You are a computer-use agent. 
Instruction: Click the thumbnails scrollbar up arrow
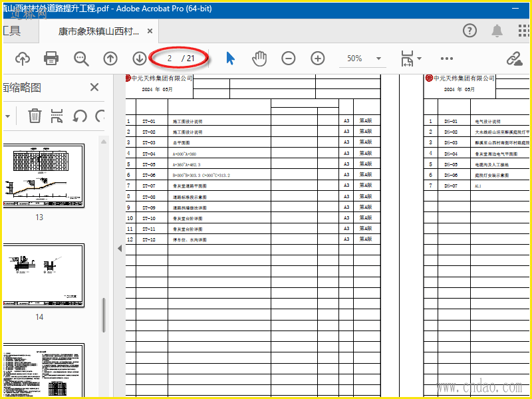(x=104, y=142)
